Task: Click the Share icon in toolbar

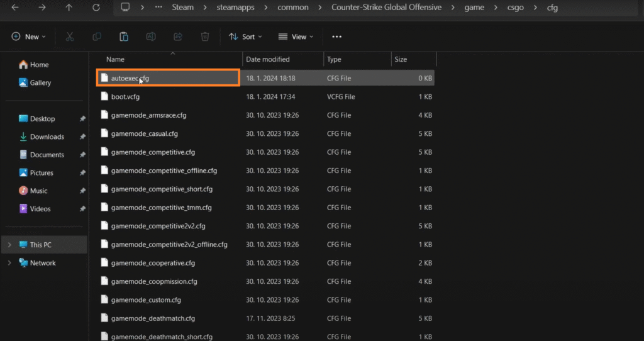Action: tap(178, 36)
